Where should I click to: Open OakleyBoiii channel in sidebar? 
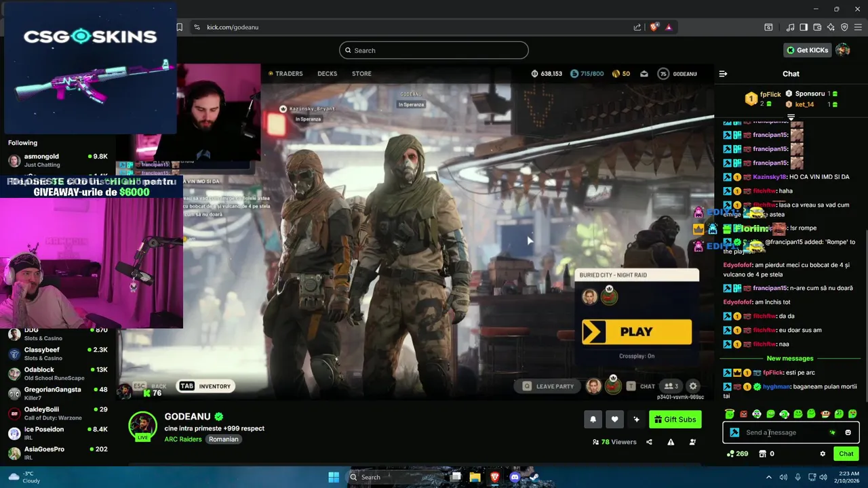[58, 413]
